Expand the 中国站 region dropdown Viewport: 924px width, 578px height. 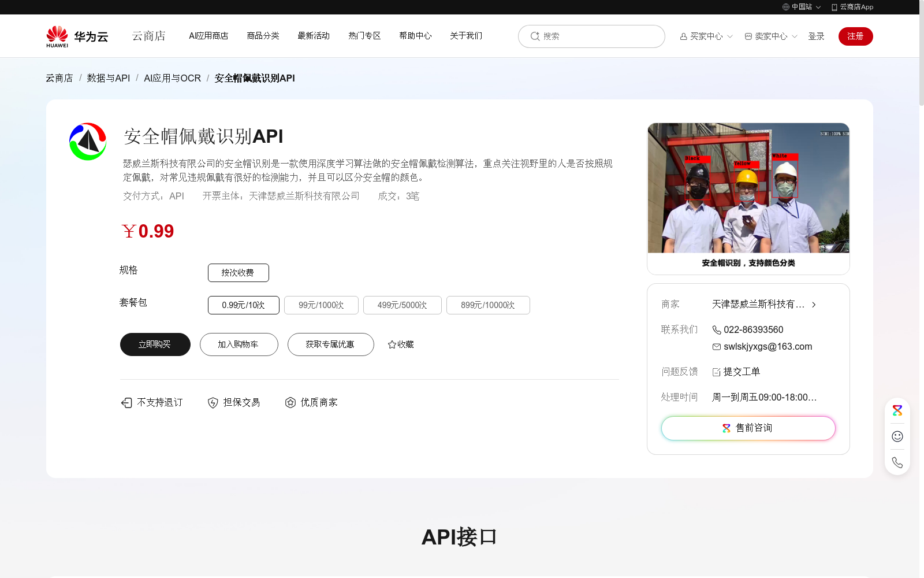pos(818,8)
